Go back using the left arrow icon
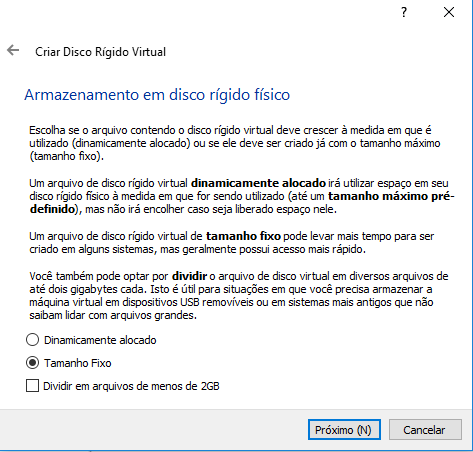This screenshot has height=452, width=473. click(x=13, y=50)
